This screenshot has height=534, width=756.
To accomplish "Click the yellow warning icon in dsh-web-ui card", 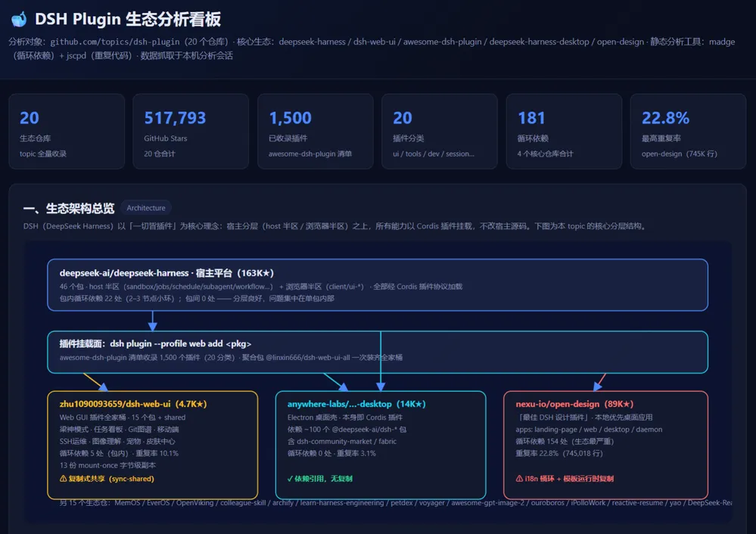I will pyautogui.click(x=63, y=479).
